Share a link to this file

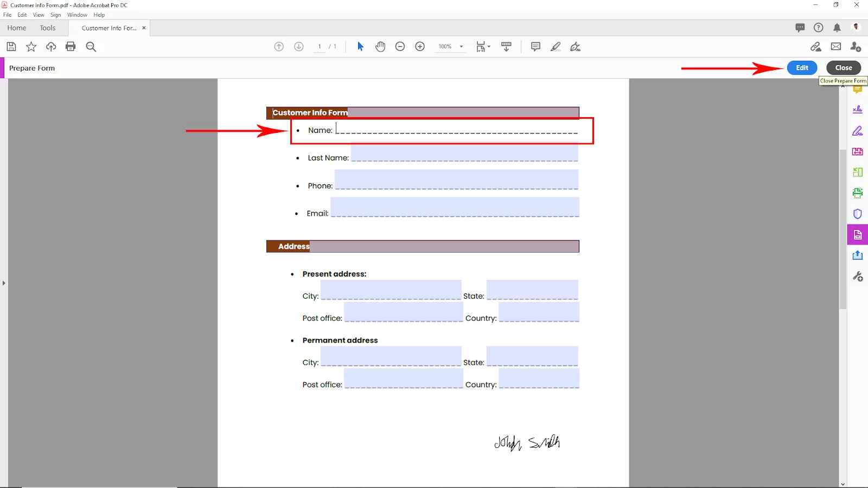tap(816, 47)
